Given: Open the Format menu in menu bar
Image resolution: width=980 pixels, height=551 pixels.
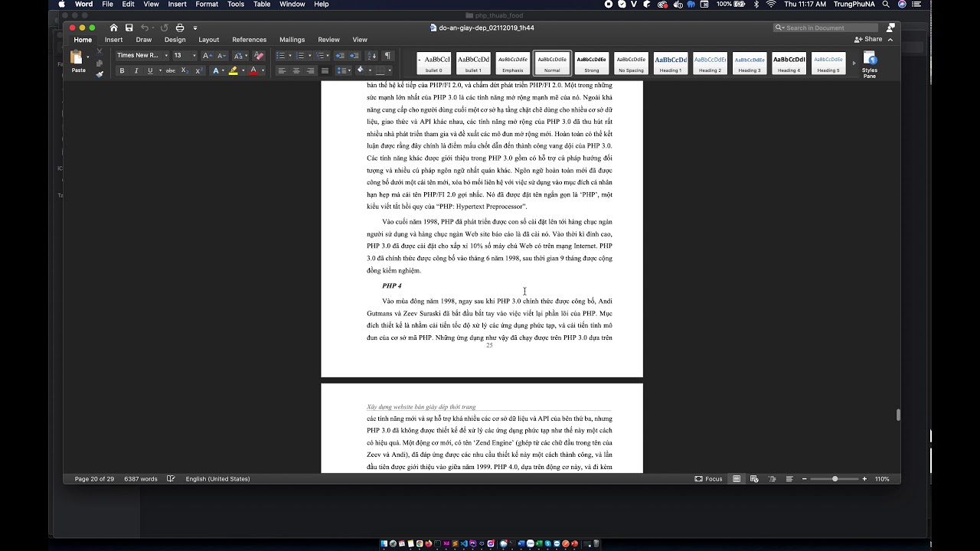Looking at the screenshot, I should pyautogui.click(x=207, y=5).
